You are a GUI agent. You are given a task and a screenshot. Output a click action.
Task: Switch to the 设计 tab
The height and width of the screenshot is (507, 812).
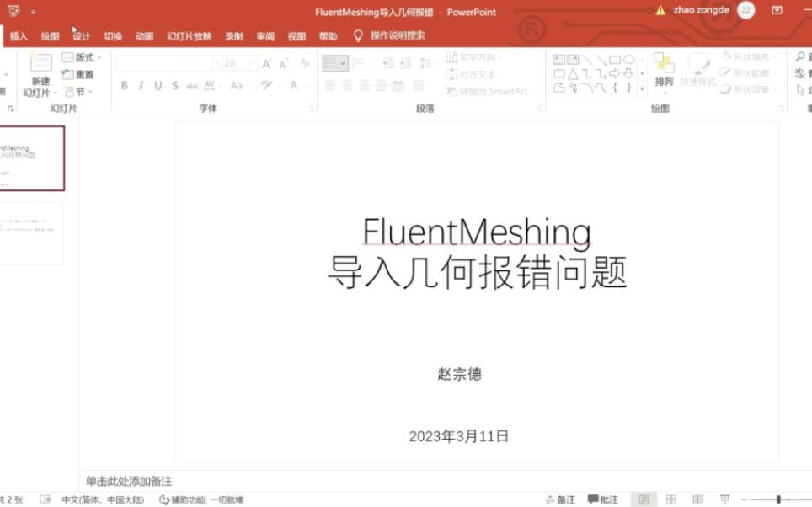(82, 36)
